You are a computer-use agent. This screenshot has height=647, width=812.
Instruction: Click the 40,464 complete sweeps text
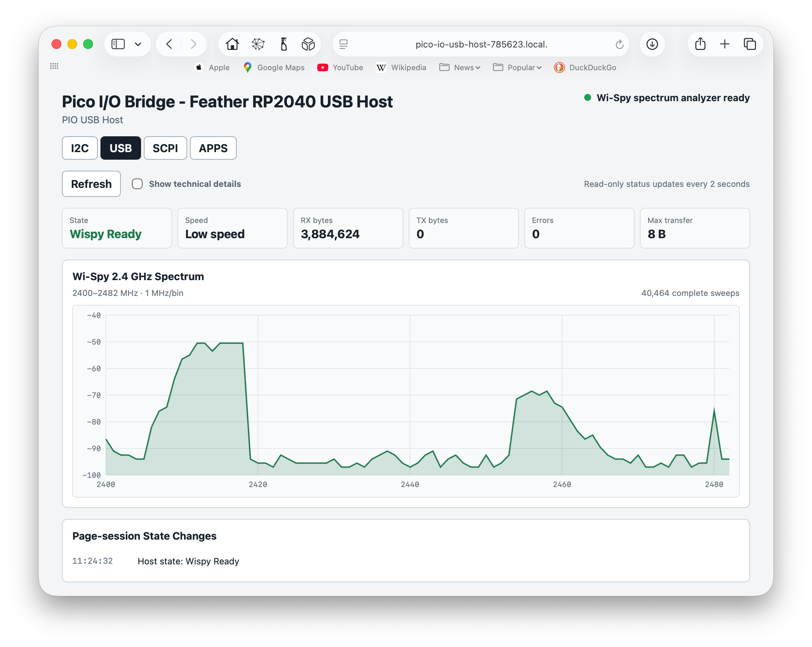pyautogui.click(x=690, y=293)
